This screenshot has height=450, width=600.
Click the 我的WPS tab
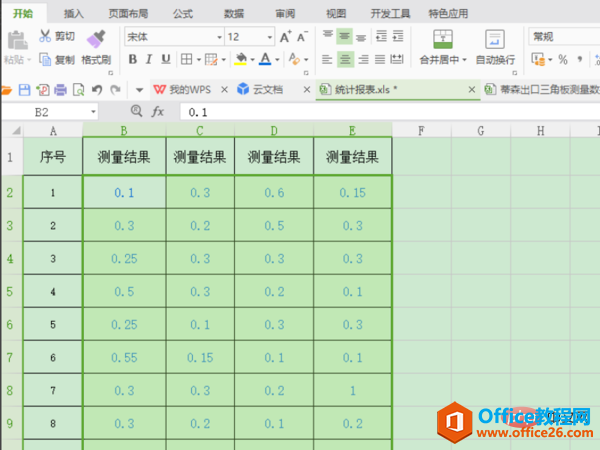[x=183, y=90]
